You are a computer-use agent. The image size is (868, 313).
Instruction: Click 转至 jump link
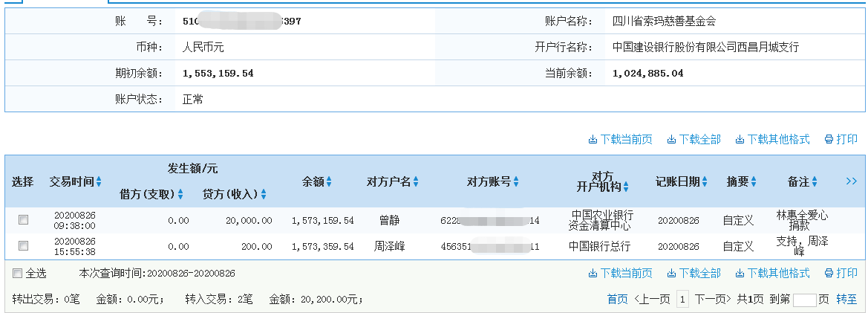pos(846,300)
